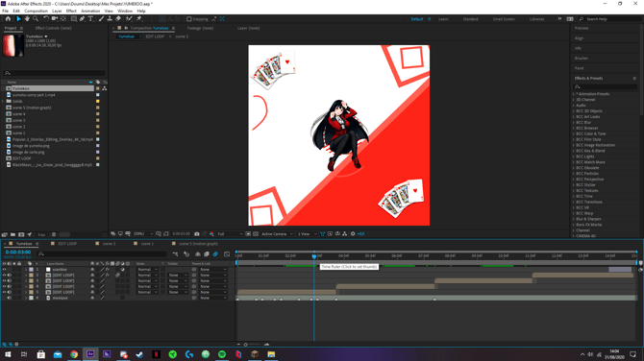Hide layer 2 EDIT LOOP video
Screen dimensions: 644x361
point(5,276)
